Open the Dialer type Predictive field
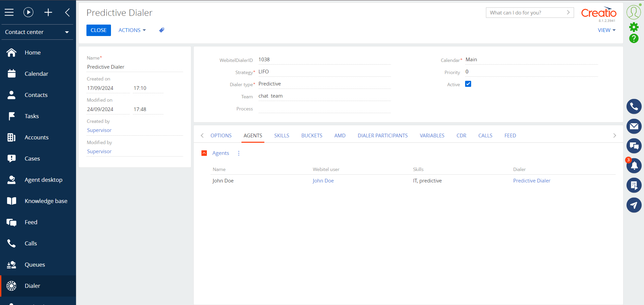Image resolution: width=644 pixels, height=305 pixels. click(325, 84)
